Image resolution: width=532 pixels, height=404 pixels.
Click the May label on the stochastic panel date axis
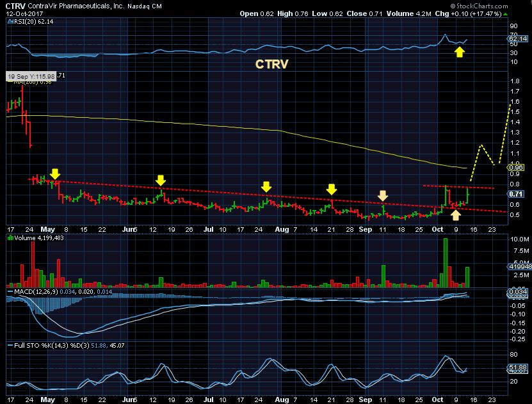tap(47, 400)
